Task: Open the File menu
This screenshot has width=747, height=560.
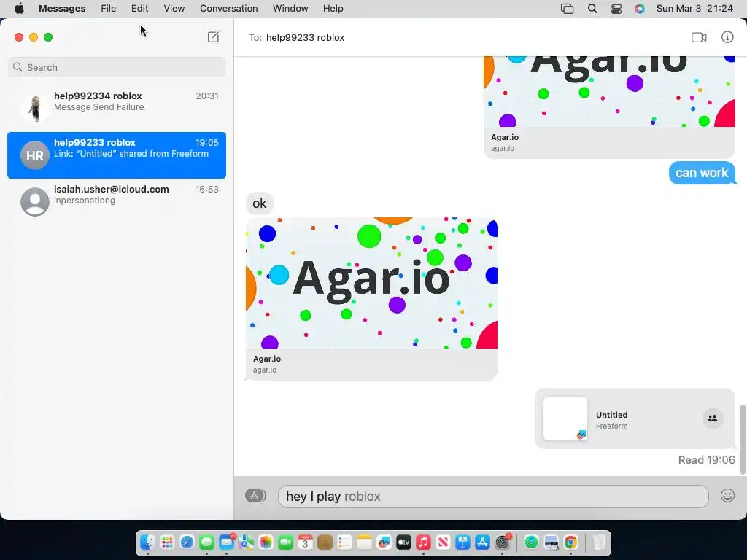Action: [108, 9]
